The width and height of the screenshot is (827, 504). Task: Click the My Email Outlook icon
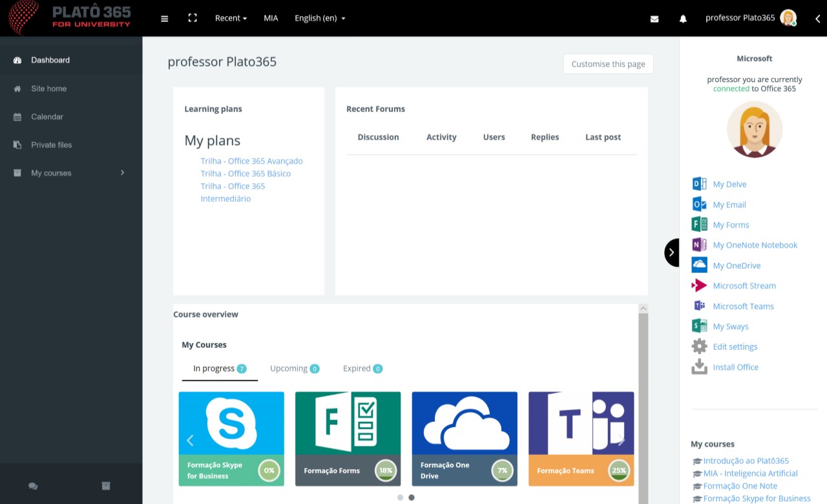[699, 204]
